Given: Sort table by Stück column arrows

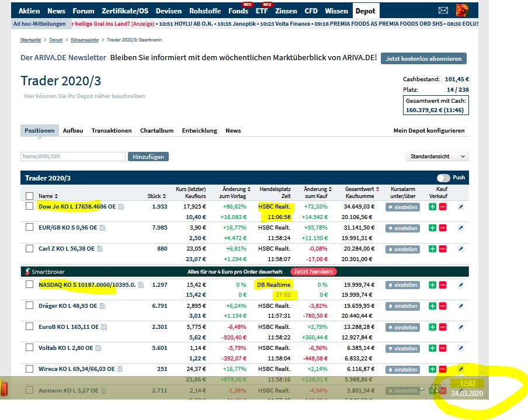Looking at the screenshot, I should pos(164,196).
